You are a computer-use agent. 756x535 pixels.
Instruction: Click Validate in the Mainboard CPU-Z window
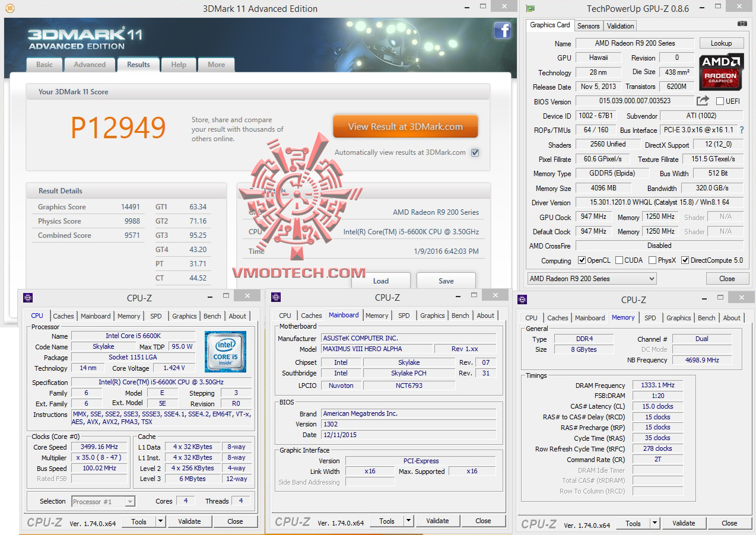[x=437, y=521]
